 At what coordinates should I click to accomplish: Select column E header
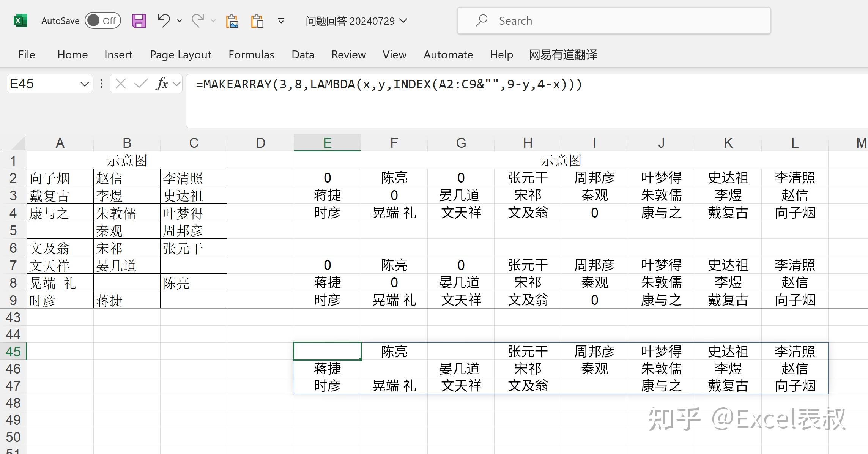pyautogui.click(x=327, y=143)
